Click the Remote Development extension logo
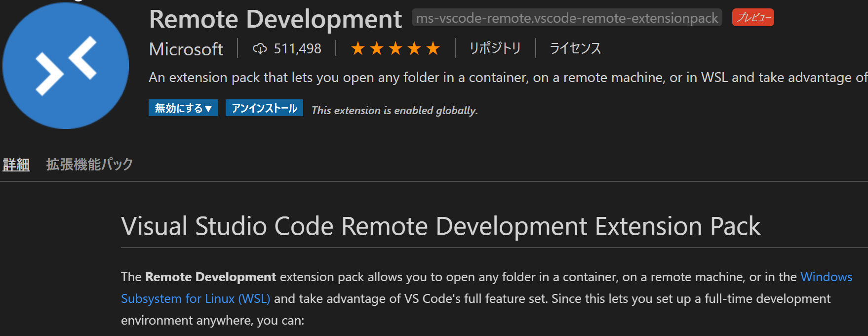 [x=66, y=66]
